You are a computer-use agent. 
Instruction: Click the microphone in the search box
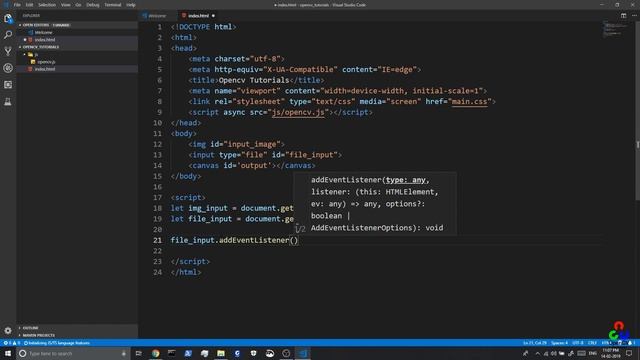(124, 353)
